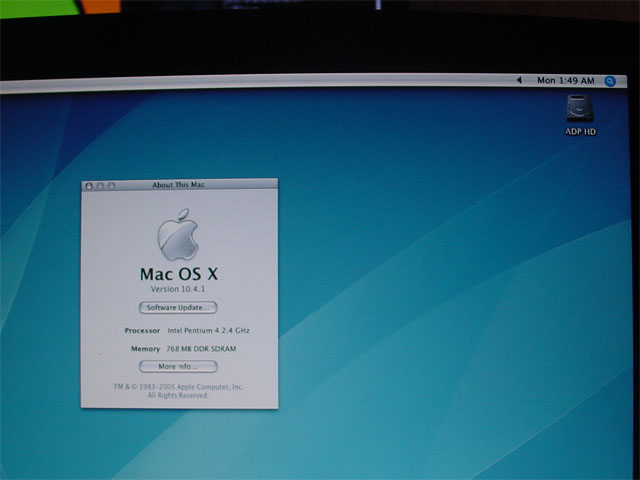The width and height of the screenshot is (640, 480).
Task: Open the ADP HD drive icon
Action: (x=580, y=108)
